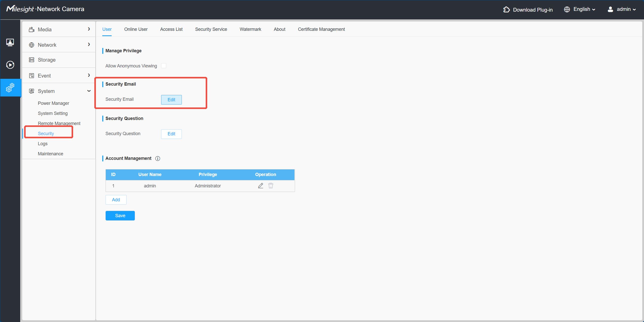Viewport: 644px width, 322px height.
Task: Click the Network globe icon in sidebar
Action: (32, 45)
